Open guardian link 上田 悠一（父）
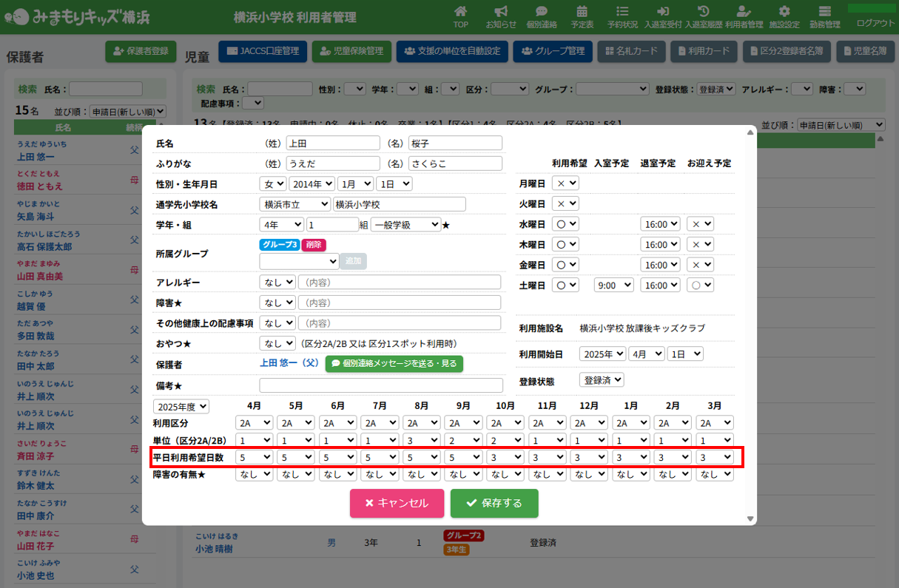 pos(289,363)
